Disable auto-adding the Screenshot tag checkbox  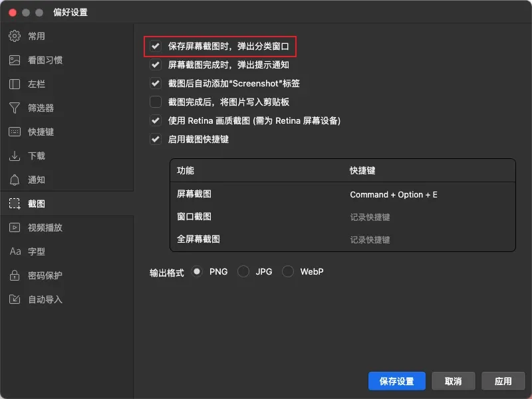click(x=156, y=83)
